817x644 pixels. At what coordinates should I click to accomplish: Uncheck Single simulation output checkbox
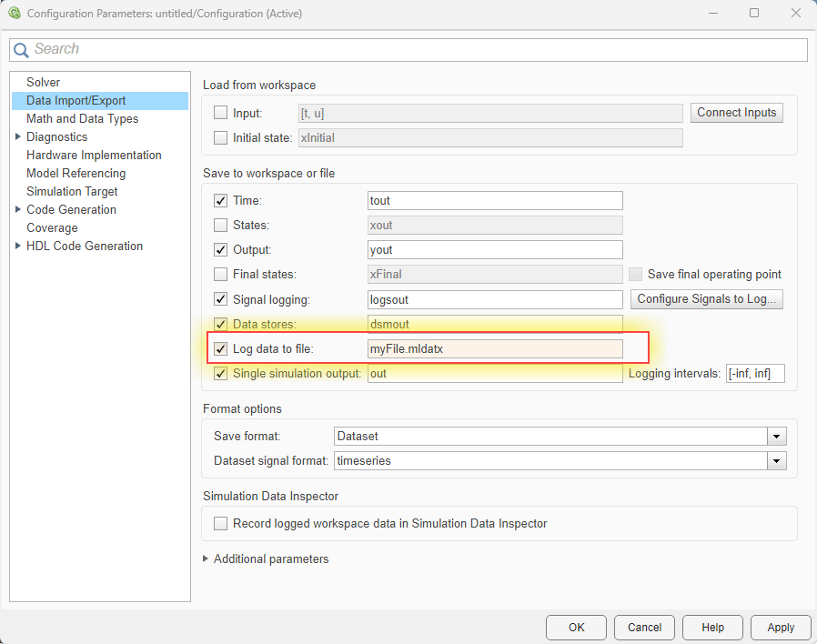click(x=221, y=374)
